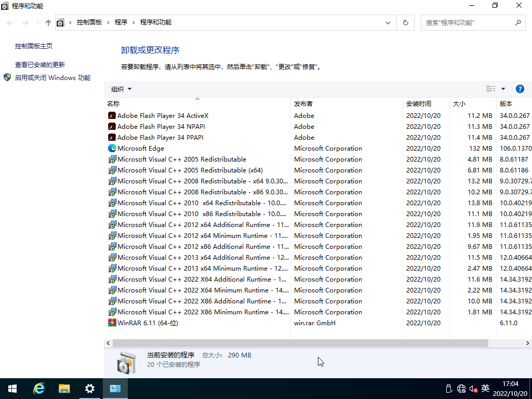Open File Explorer from taskbar

tap(64, 389)
